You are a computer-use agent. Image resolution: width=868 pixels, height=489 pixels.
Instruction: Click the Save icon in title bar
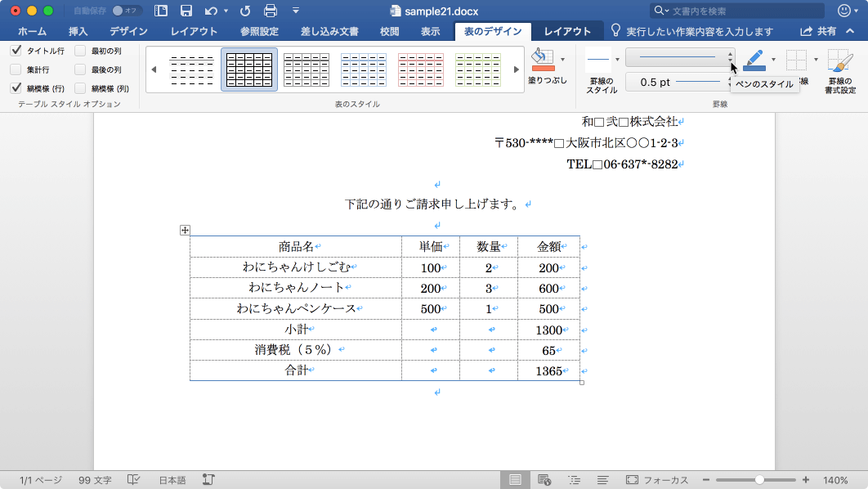[186, 11]
